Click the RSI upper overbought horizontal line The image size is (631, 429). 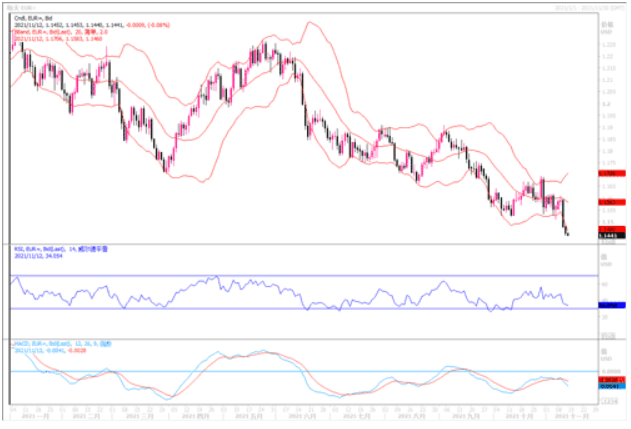coord(300,275)
